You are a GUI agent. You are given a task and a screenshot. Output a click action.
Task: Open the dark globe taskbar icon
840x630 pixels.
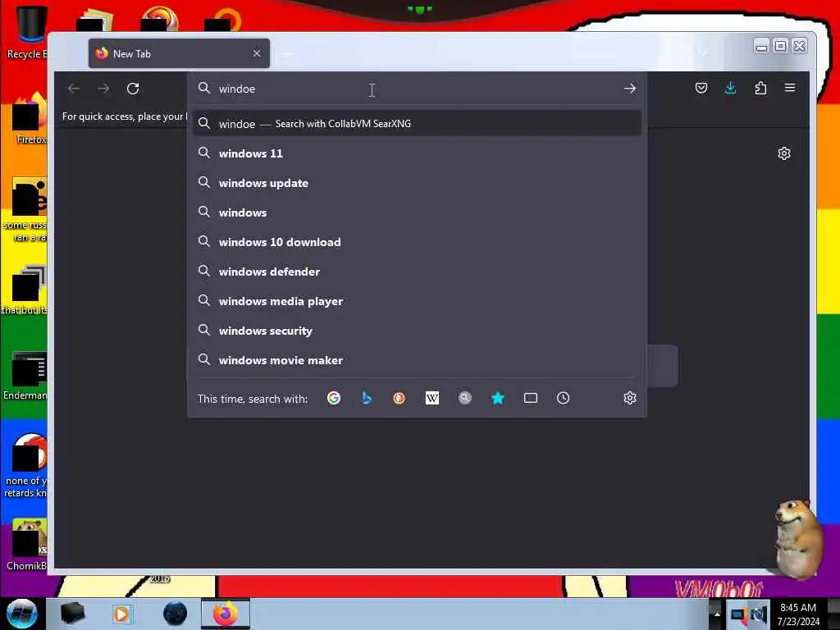[175, 614]
